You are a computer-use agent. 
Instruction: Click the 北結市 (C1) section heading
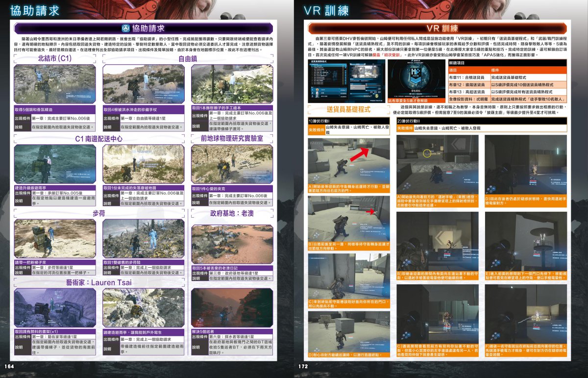point(55,59)
